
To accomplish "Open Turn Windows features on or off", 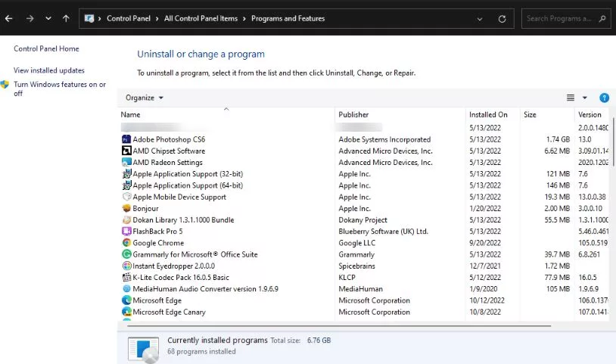I will pyautogui.click(x=60, y=89).
